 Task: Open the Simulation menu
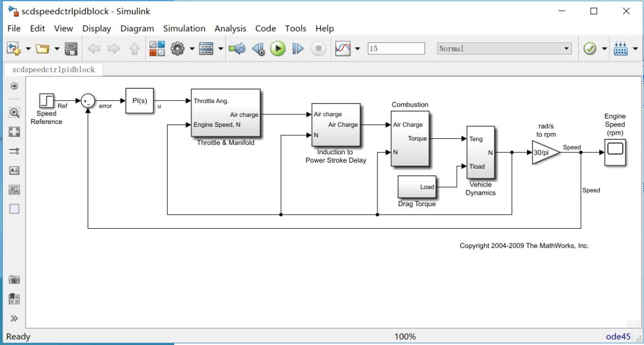[184, 29]
